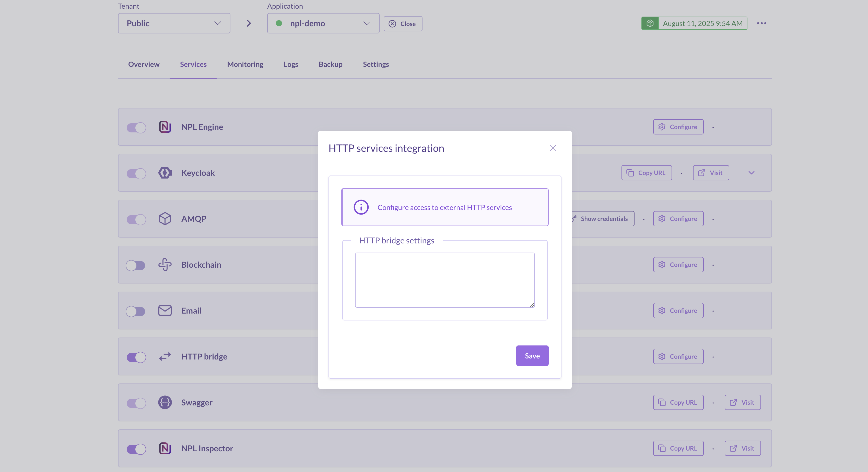Save the HTTP bridge settings
The height and width of the screenshot is (472, 868).
pos(532,356)
